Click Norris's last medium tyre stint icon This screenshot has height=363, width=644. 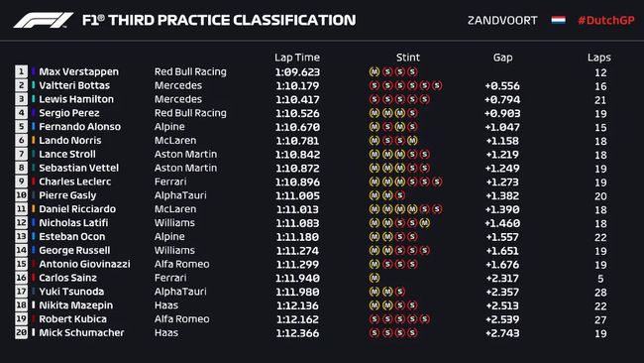[412, 141]
